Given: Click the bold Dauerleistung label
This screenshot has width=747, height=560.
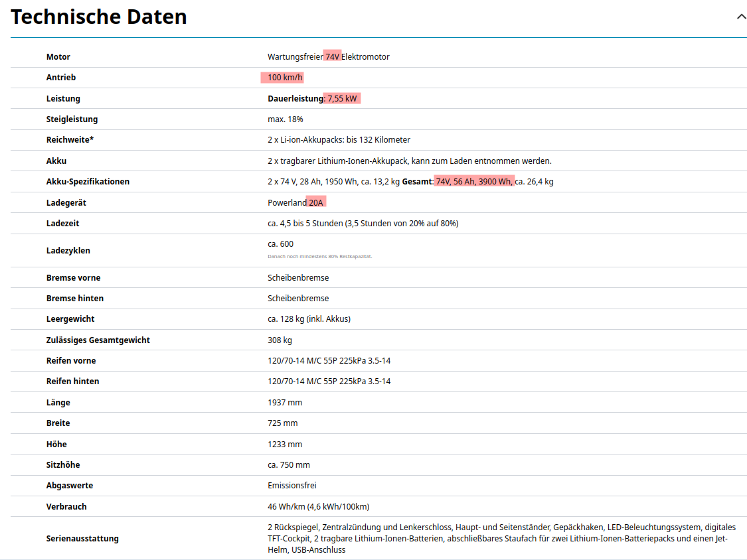Looking at the screenshot, I should [295, 99].
